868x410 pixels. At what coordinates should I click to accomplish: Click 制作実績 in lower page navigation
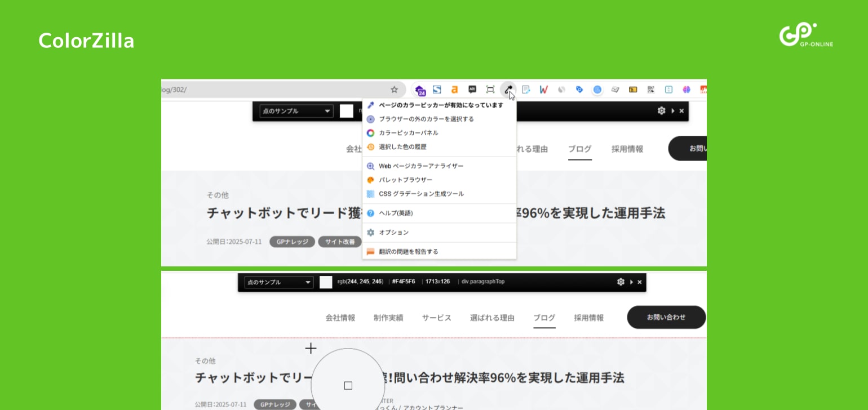pyautogui.click(x=388, y=318)
